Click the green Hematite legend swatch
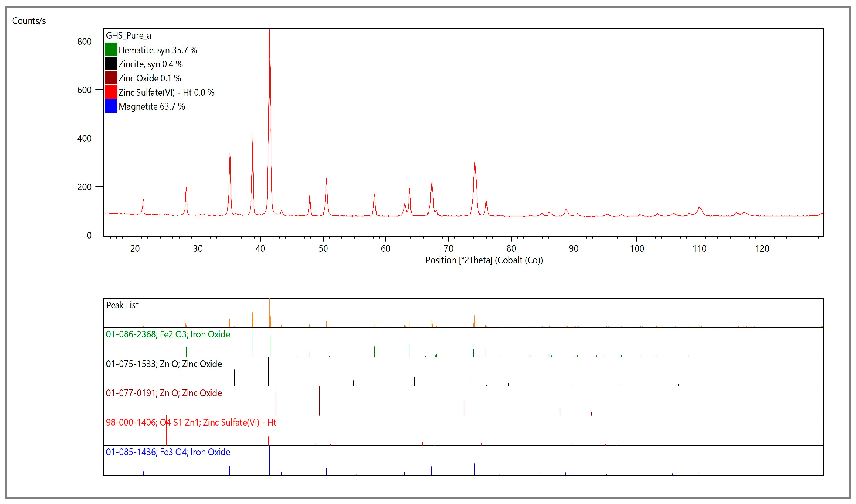Viewport: 856px width, 504px height. [x=111, y=50]
